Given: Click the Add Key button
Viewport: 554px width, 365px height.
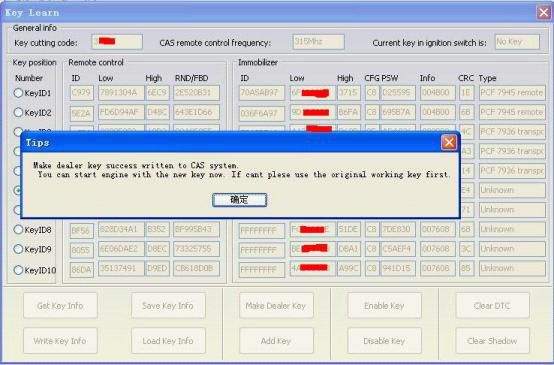Looking at the screenshot, I should (x=276, y=341).
